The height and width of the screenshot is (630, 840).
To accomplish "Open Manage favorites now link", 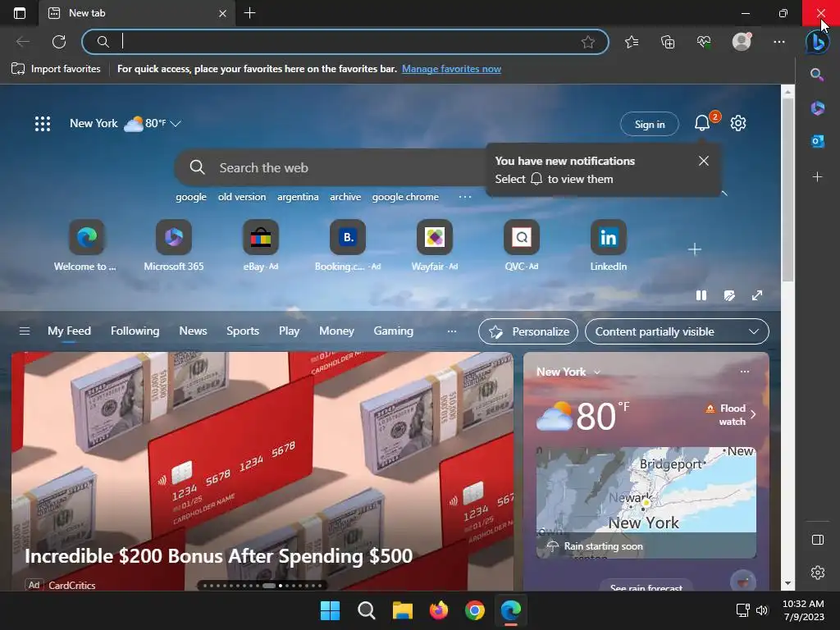I will [x=452, y=69].
